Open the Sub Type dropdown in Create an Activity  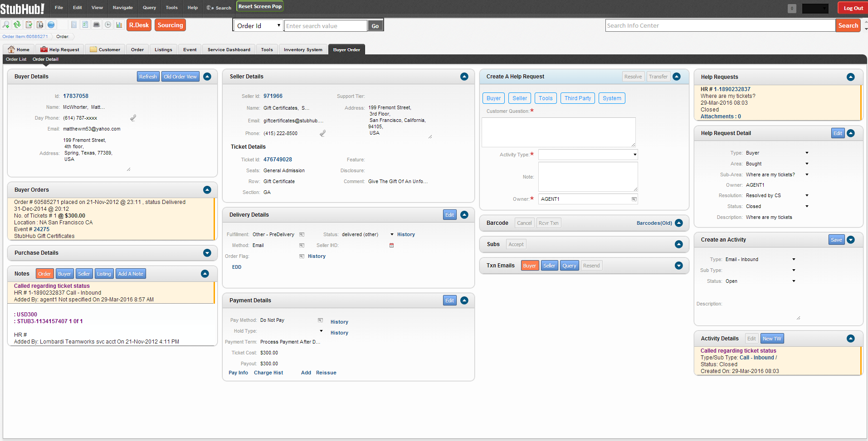pyautogui.click(x=794, y=270)
